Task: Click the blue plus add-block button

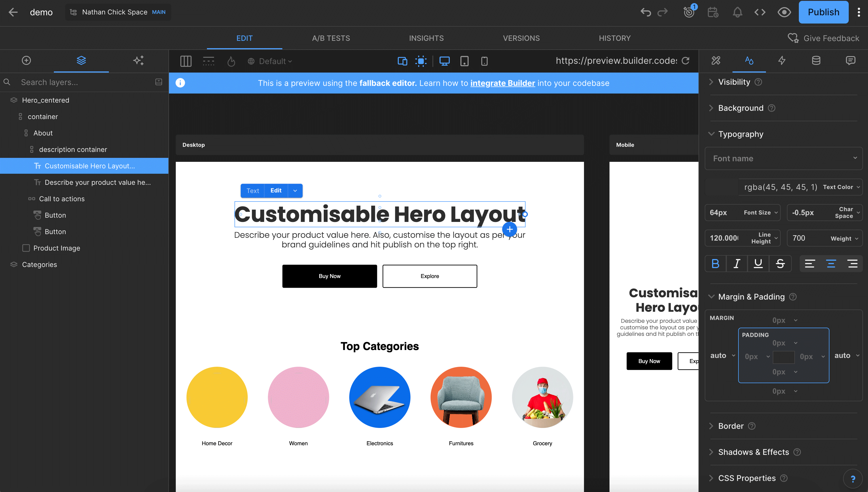Action: coord(509,230)
